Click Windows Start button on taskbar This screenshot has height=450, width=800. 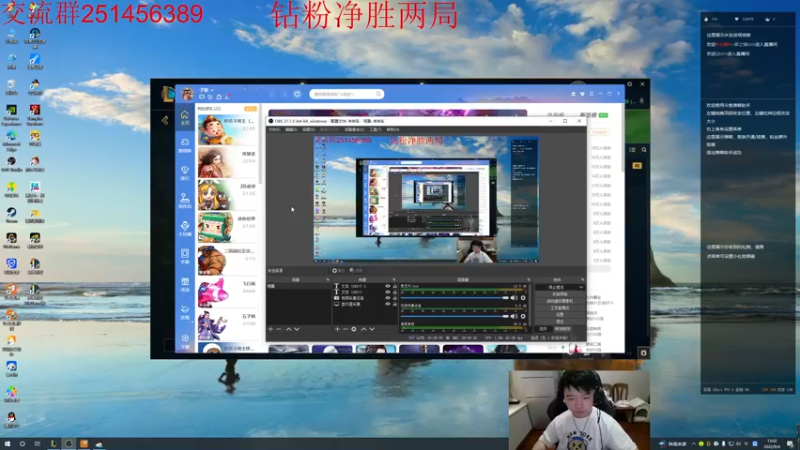coord(7,444)
